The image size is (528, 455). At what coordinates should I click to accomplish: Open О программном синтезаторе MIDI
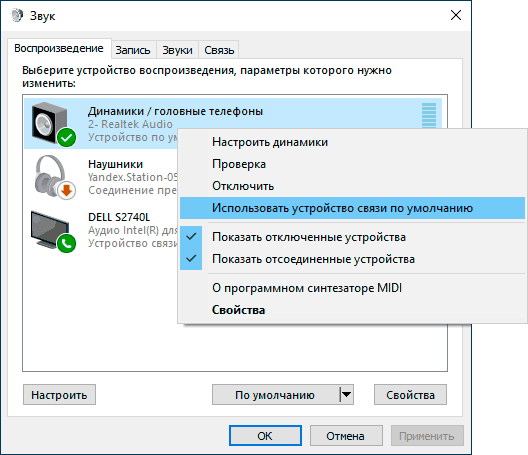point(352,288)
